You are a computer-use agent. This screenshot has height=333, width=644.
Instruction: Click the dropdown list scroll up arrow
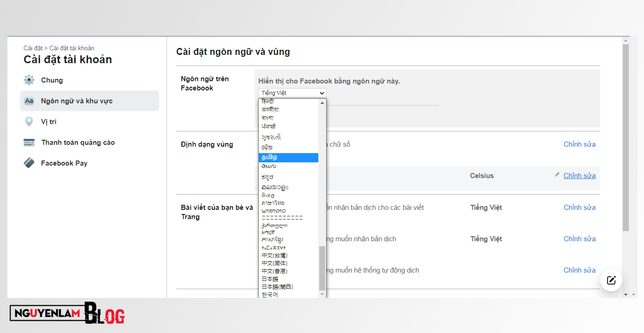pyautogui.click(x=322, y=102)
